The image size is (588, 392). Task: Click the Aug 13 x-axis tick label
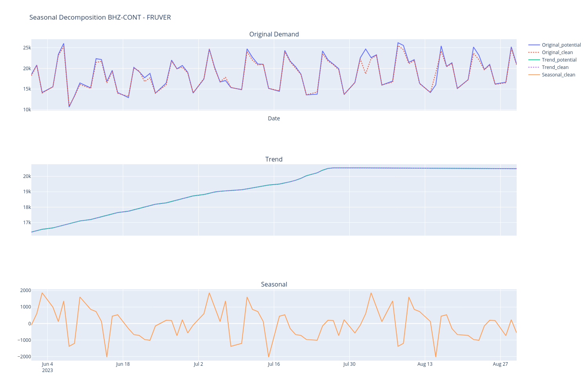[425, 364]
